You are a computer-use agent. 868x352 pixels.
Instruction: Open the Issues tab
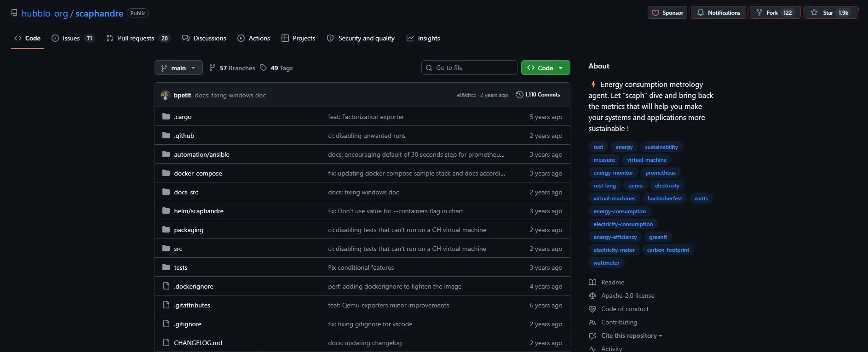click(x=72, y=39)
